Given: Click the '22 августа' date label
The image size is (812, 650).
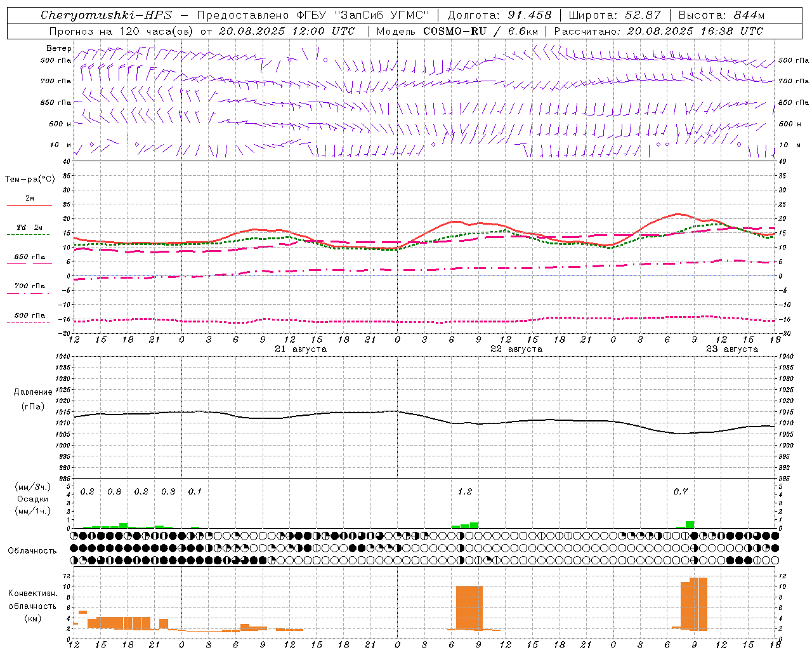Looking at the screenshot, I should [x=516, y=349].
